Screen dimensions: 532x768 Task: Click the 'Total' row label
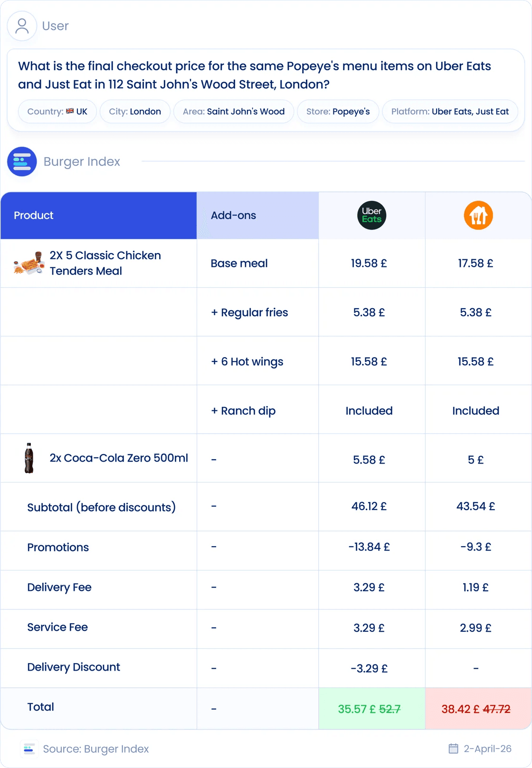pyautogui.click(x=40, y=707)
